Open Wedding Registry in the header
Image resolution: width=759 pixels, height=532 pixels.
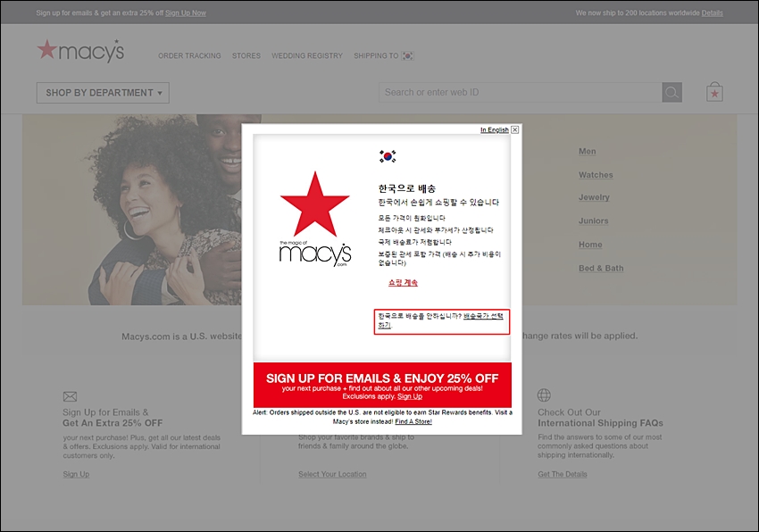307,55
